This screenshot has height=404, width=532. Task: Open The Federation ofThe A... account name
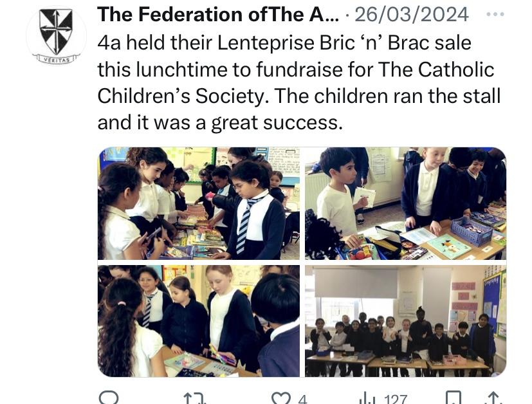coord(218,14)
